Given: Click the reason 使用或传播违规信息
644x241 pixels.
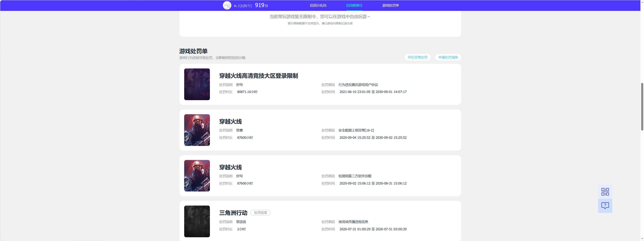Looking at the screenshot, I should coord(353,222).
